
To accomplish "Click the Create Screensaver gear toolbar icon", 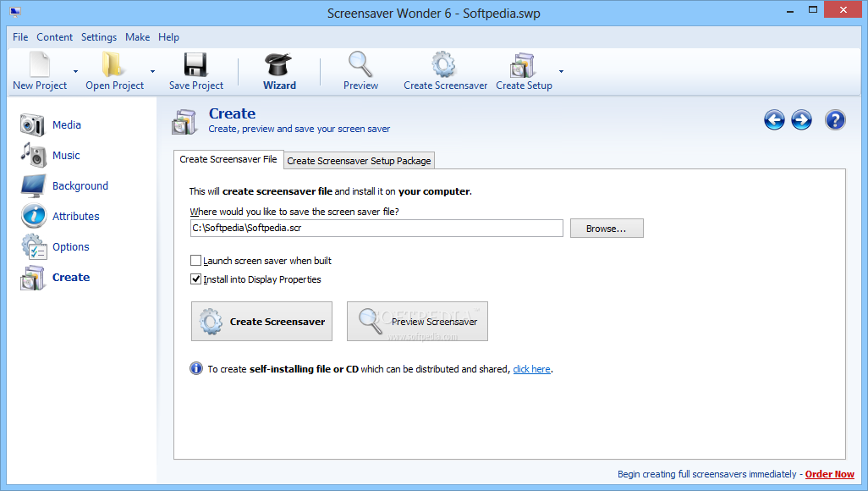I will click(444, 64).
